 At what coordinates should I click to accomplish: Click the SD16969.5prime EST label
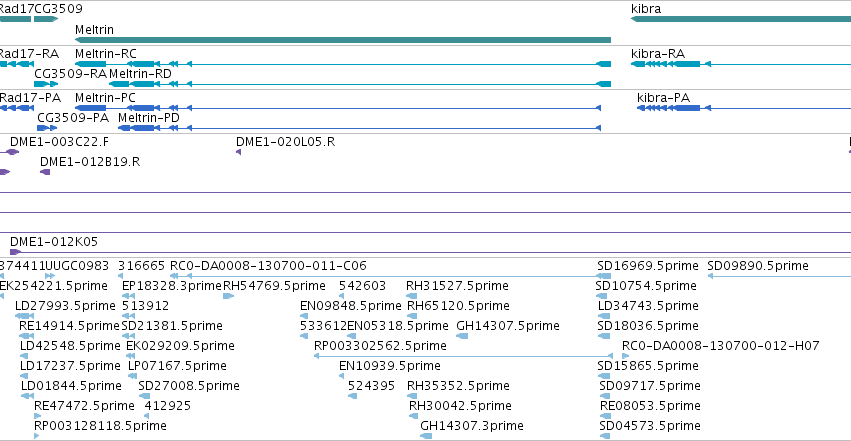[x=647, y=266]
